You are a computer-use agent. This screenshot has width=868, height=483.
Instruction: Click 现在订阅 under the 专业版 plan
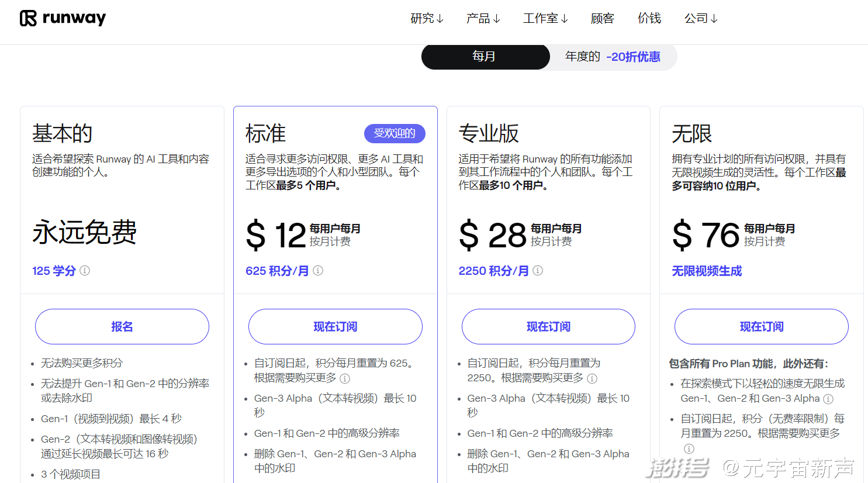tap(548, 326)
